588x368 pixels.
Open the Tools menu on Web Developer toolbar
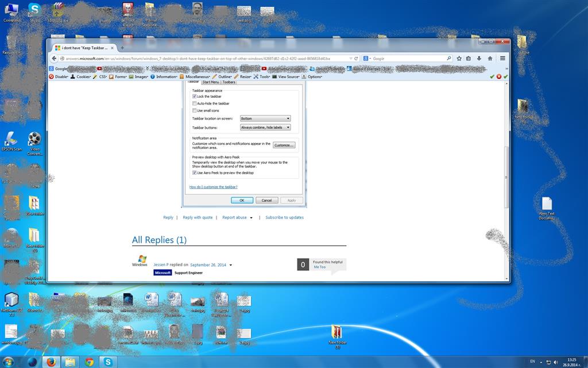coord(262,76)
